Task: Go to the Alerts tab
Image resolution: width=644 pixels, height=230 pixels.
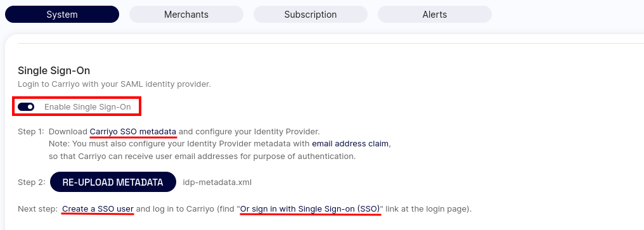Action: point(435,15)
